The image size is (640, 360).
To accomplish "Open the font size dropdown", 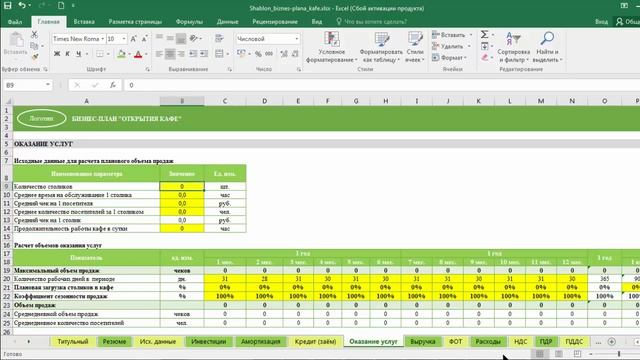I will pyautogui.click(x=124, y=39).
